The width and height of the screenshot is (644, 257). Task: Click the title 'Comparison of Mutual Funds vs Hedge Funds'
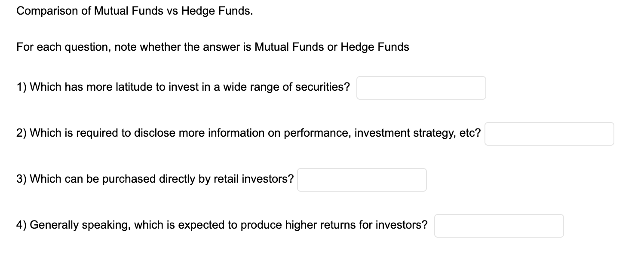pyautogui.click(x=135, y=11)
